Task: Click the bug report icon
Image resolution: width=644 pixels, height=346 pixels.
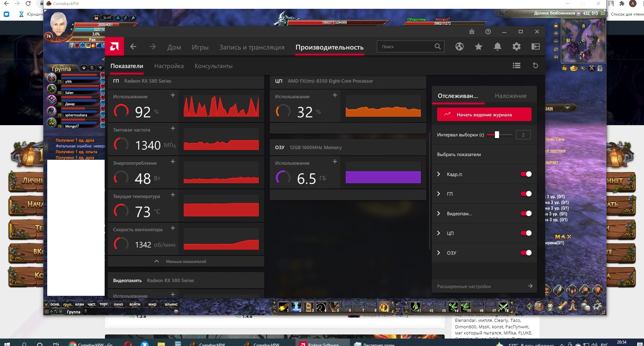Action: click(472, 32)
